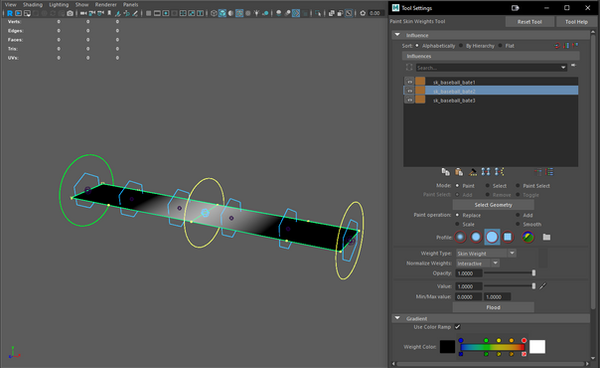Screen dimensions: 600x368
Task: Open the Shading menu
Action: [33, 5]
